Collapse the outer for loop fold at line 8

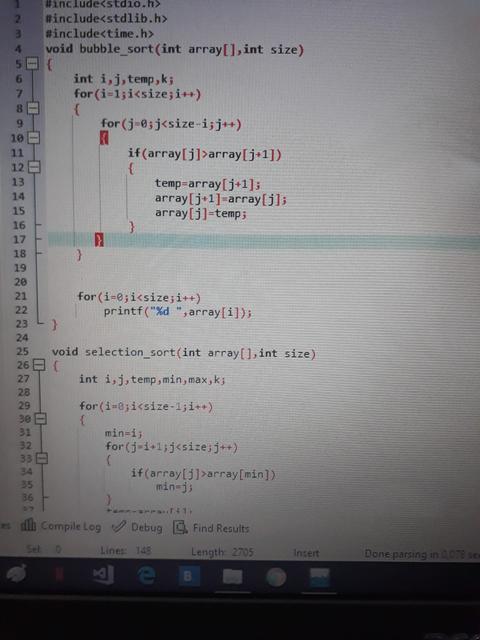(x=33, y=109)
